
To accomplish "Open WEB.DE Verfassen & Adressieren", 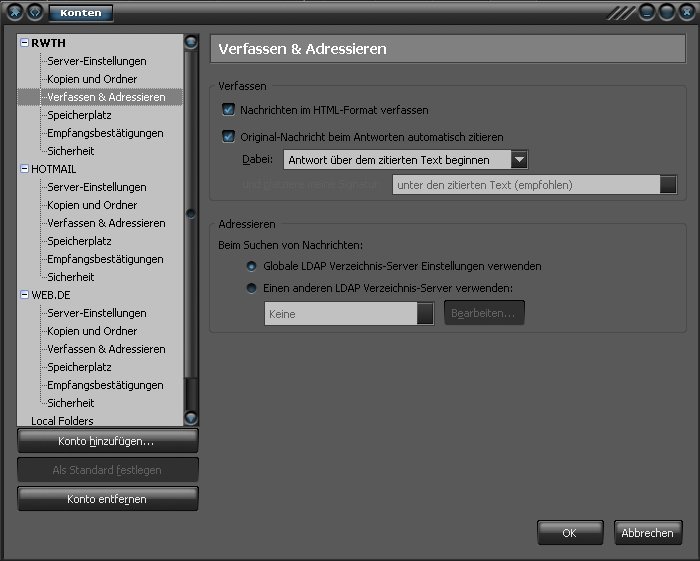I will (x=106, y=349).
